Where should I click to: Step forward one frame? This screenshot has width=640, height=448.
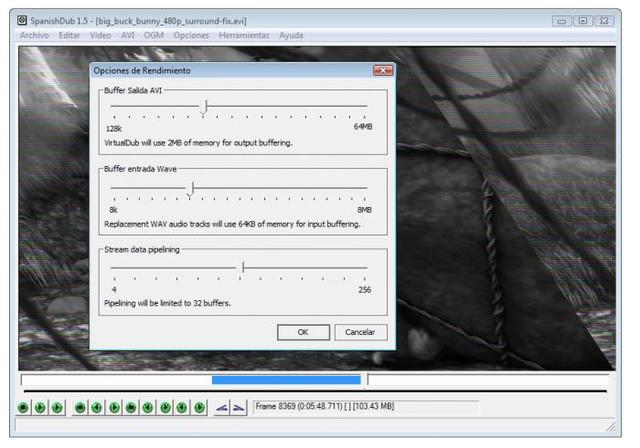(114, 407)
